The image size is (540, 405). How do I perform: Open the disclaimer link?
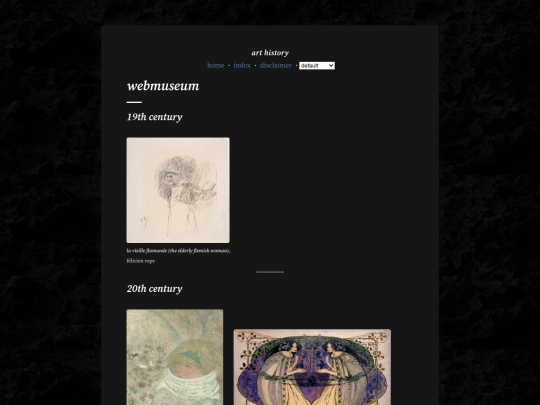pyautogui.click(x=276, y=65)
